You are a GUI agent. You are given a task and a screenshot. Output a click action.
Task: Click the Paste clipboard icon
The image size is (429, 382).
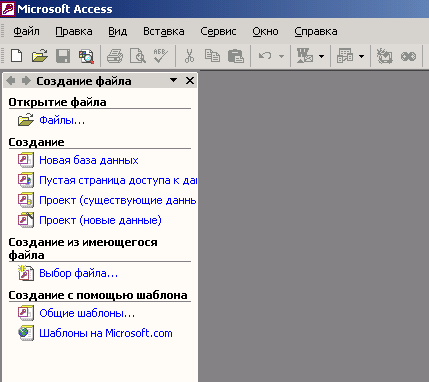(x=236, y=56)
